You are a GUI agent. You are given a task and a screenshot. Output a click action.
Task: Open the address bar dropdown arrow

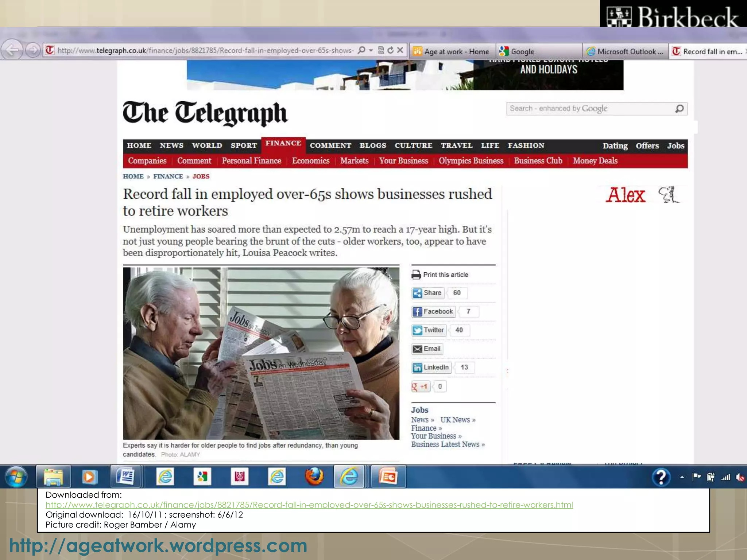[371, 50]
